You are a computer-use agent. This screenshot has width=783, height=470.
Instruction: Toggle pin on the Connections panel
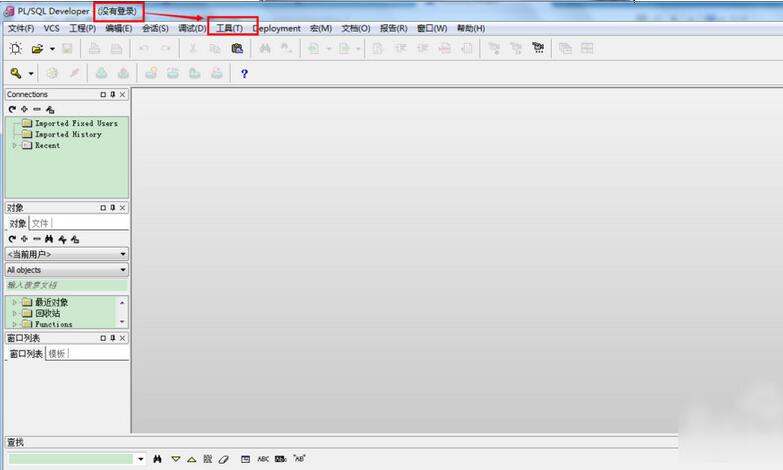coord(112,95)
